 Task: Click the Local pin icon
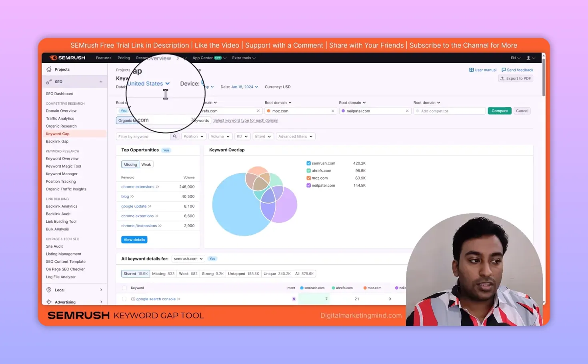tap(49, 290)
